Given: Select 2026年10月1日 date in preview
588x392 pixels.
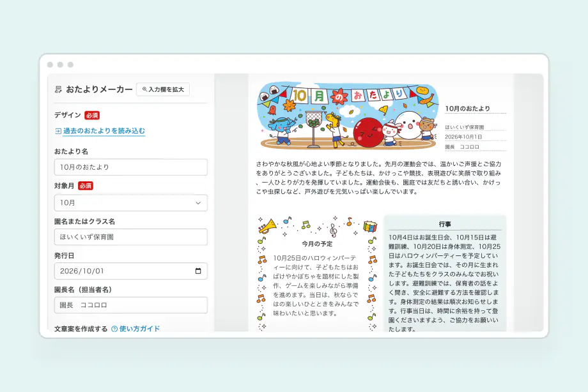Looking at the screenshot, I should coord(463,137).
